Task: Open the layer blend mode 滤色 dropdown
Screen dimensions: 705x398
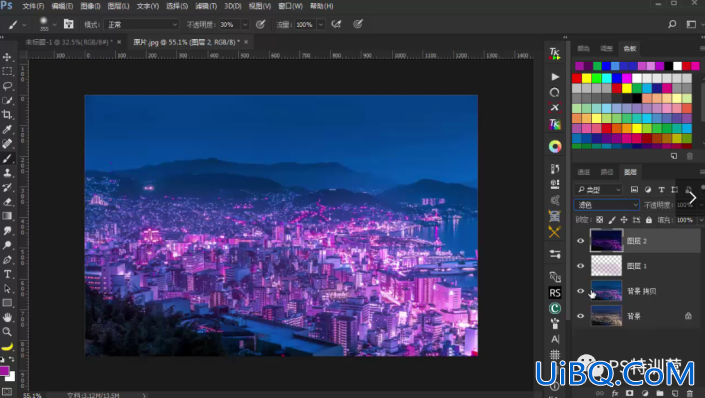Action: pyautogui.click(x=606, y=205)
